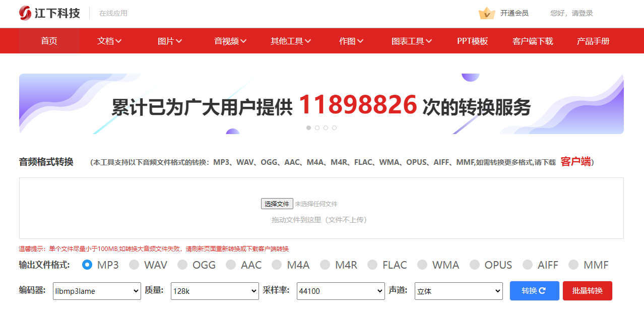Open the red 客户端 download link
Screen dimensions: 644x314
click(x=575, y=162)
